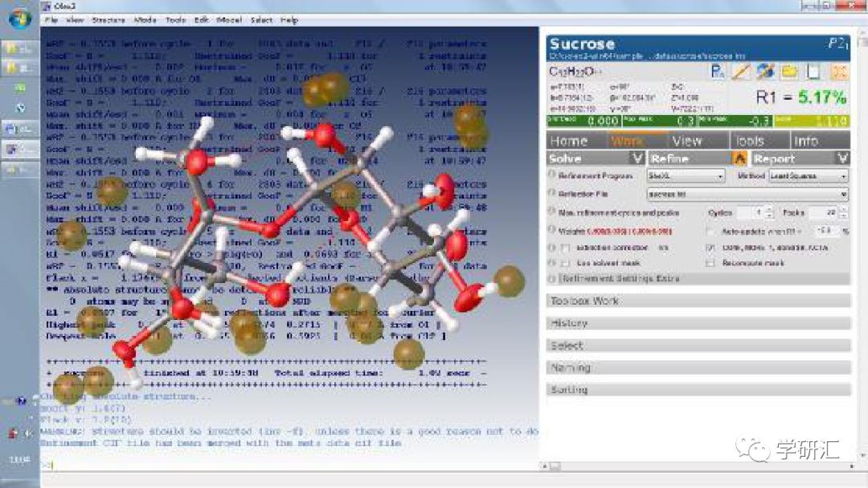Switch to the Work tab
The width and height of the screenshot is (868, 488).
coord(637,141)
